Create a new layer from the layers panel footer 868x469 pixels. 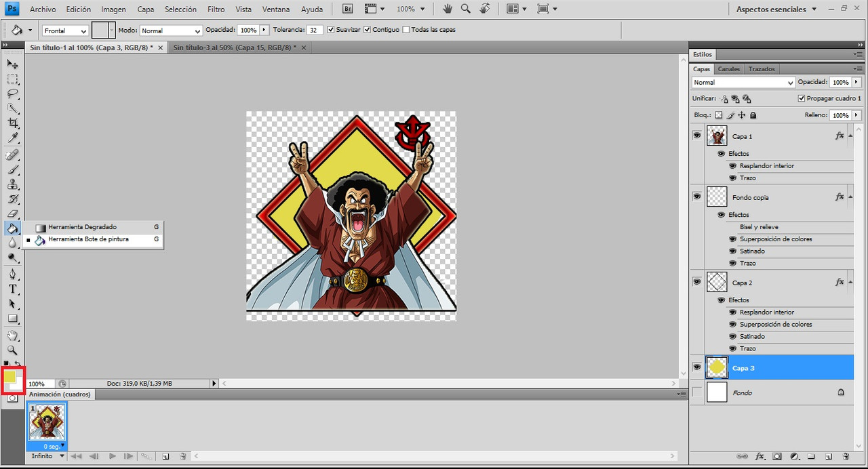(x=829, y=457)
